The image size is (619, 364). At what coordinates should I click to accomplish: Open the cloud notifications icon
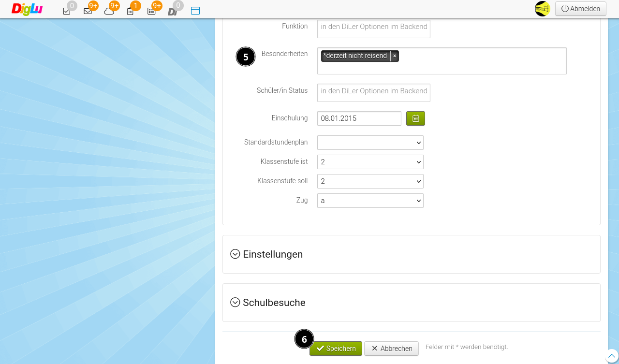(109, 11)
